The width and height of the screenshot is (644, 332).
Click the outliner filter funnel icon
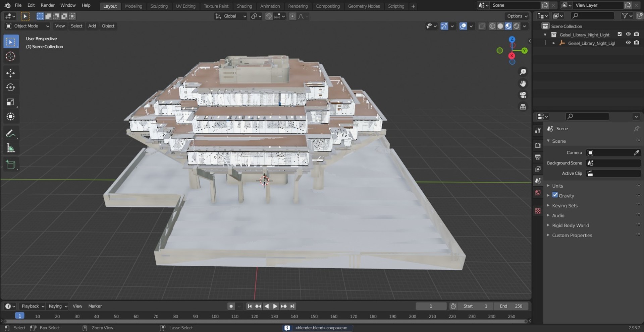point(625,16)
